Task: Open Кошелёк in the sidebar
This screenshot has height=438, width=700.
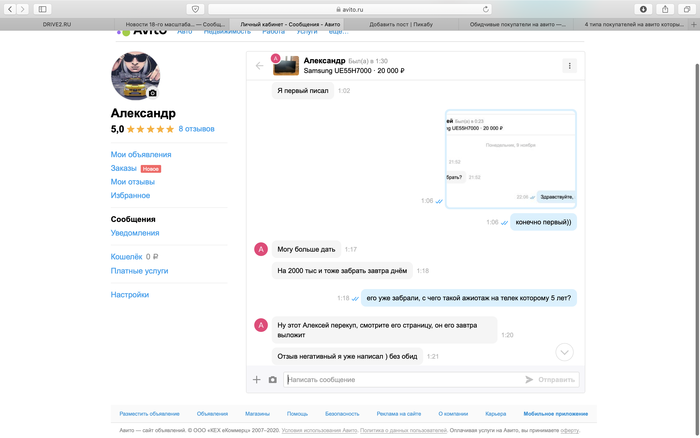Action: click(x=126, y=257)
